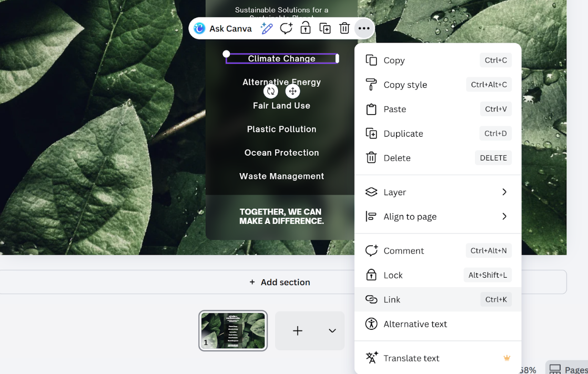Click the rotate handle below the text
588x374 pixels.
(271, 91)
